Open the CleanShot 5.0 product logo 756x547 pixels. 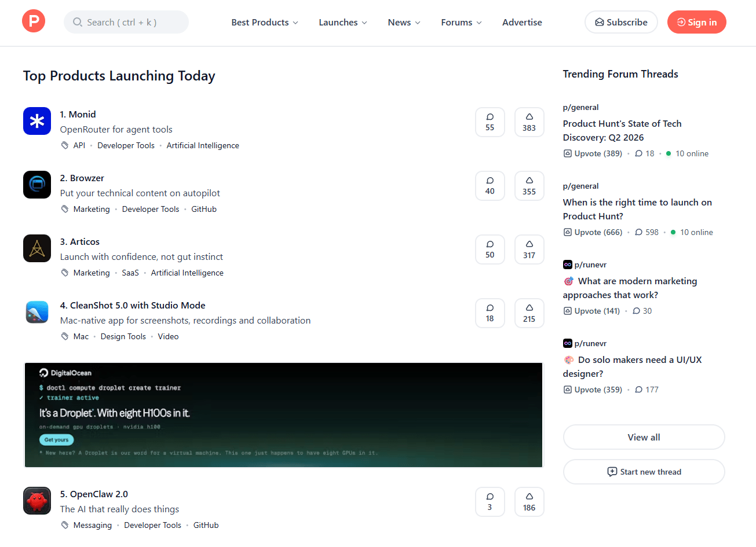37,312
